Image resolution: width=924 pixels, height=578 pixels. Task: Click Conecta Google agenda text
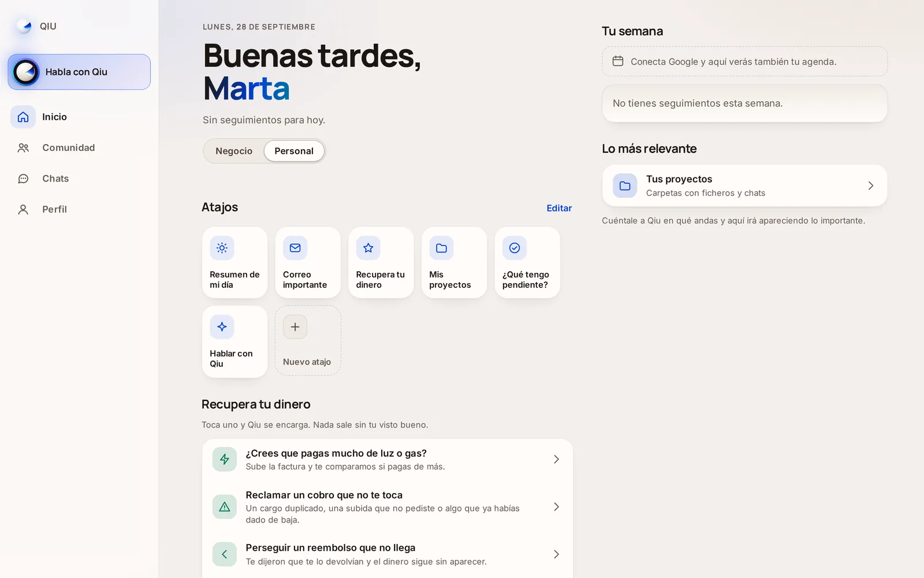point(733,62)
